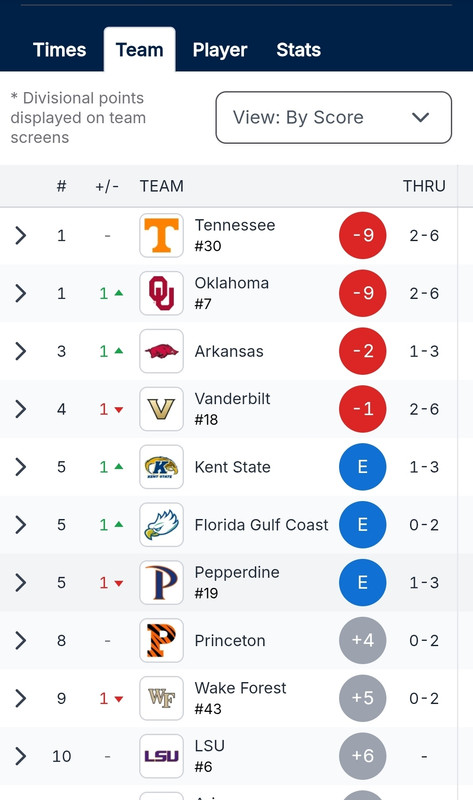Open the Tennessee team logo

161,235
